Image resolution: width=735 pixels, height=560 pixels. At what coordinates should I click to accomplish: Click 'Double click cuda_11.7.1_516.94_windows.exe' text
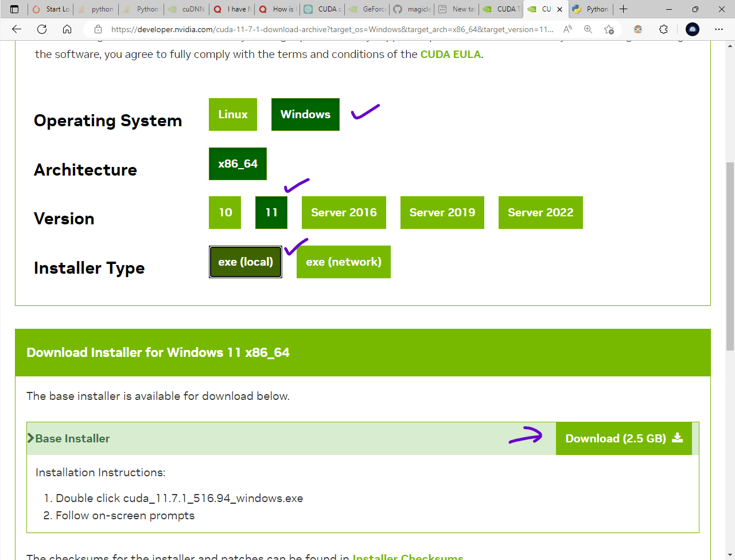pos(180,498)
